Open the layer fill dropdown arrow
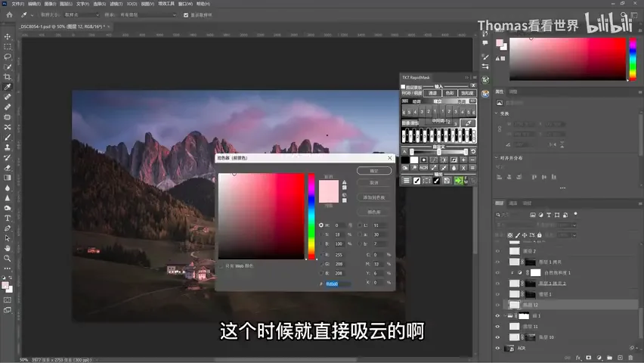The width and height of the screenshot is (644, 363). click(x=574, y=235)
